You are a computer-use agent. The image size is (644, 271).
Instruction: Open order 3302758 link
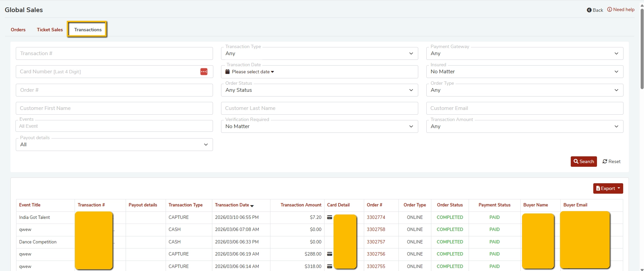tap(376, 229)
